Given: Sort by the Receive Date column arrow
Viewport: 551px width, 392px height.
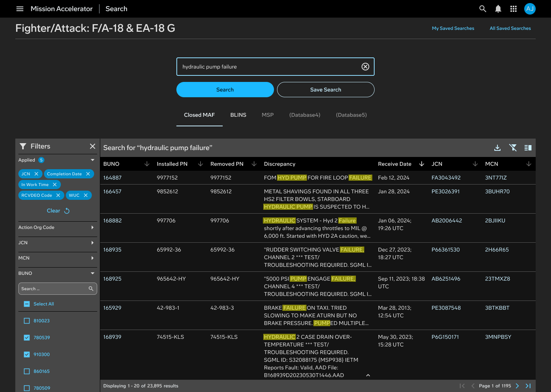Looking at the screenshot, I should (422, 164).
